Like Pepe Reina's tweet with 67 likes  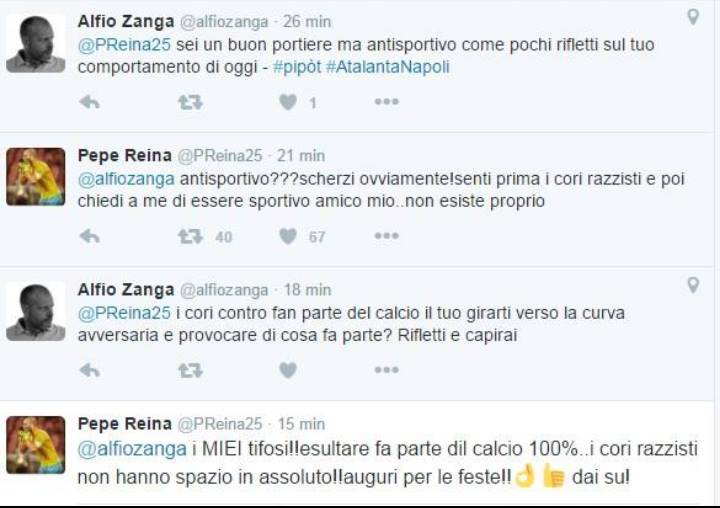pos(288,236)
